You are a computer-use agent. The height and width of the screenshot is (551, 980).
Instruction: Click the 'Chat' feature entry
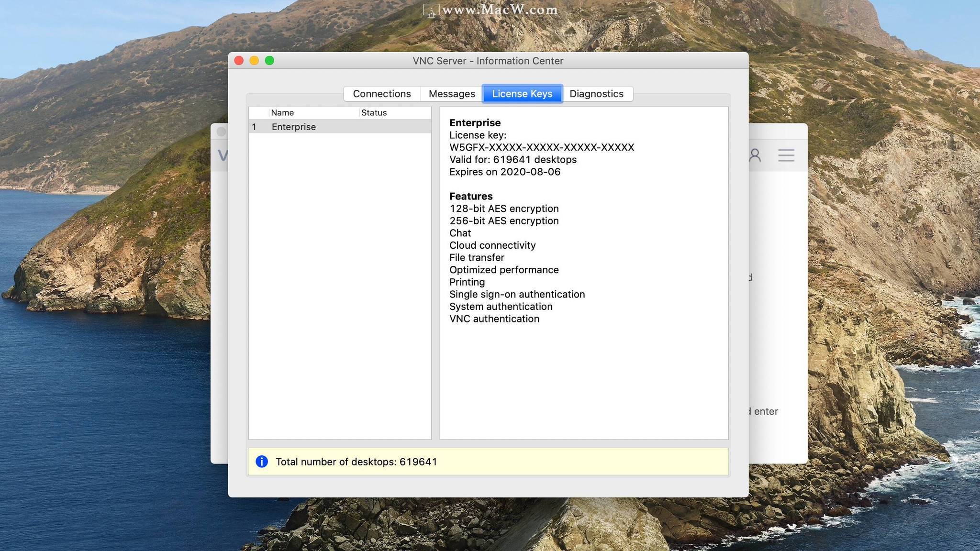click(460, 233)
